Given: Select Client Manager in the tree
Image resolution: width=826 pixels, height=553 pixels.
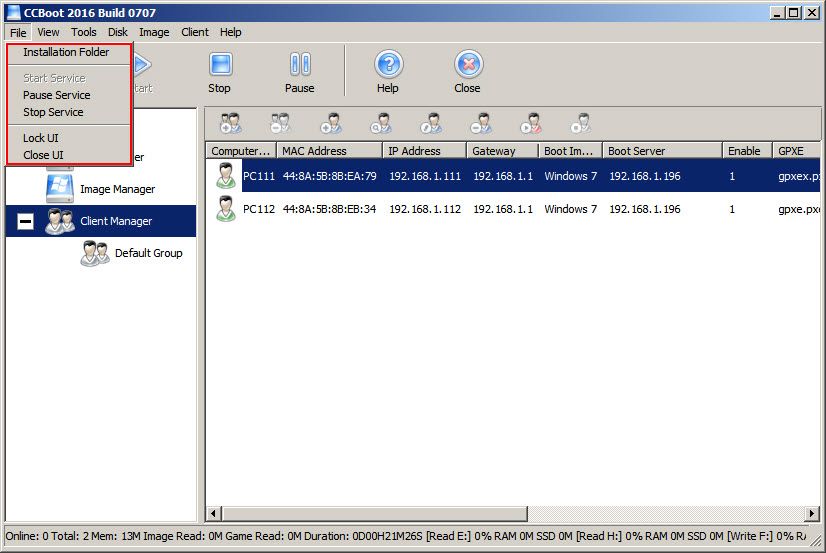Looking at the screenshot, I should [116, 221].
